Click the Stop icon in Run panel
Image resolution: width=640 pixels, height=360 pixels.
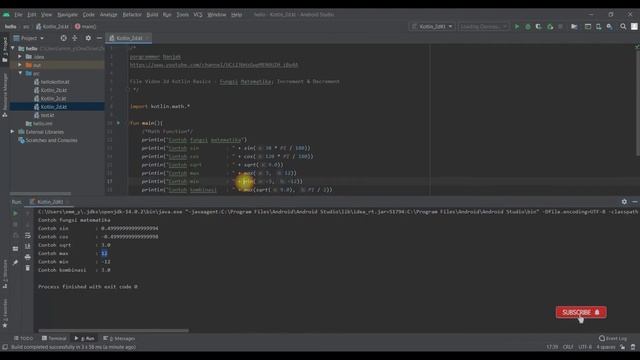(16, 224)
